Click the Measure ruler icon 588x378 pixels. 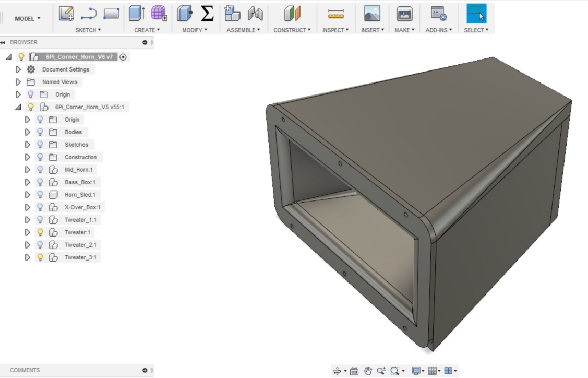(x=335, y=14)
